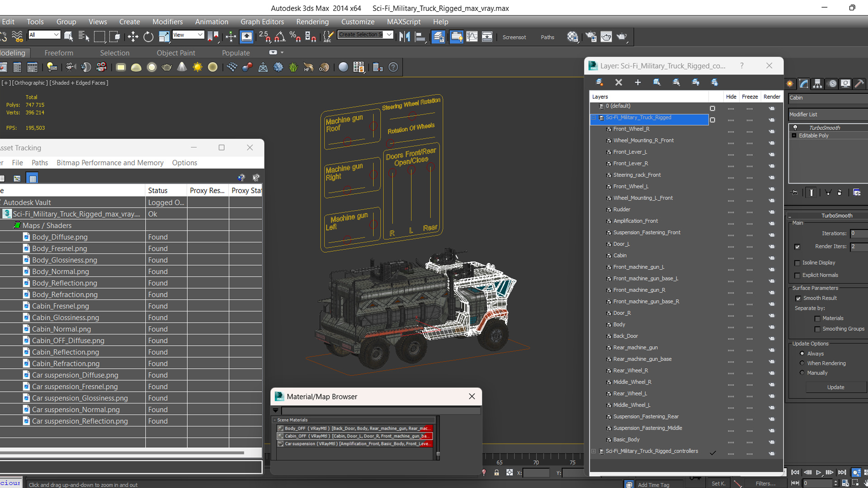Switch to the Freeform ribbon tab

click(x=59, y=53)
